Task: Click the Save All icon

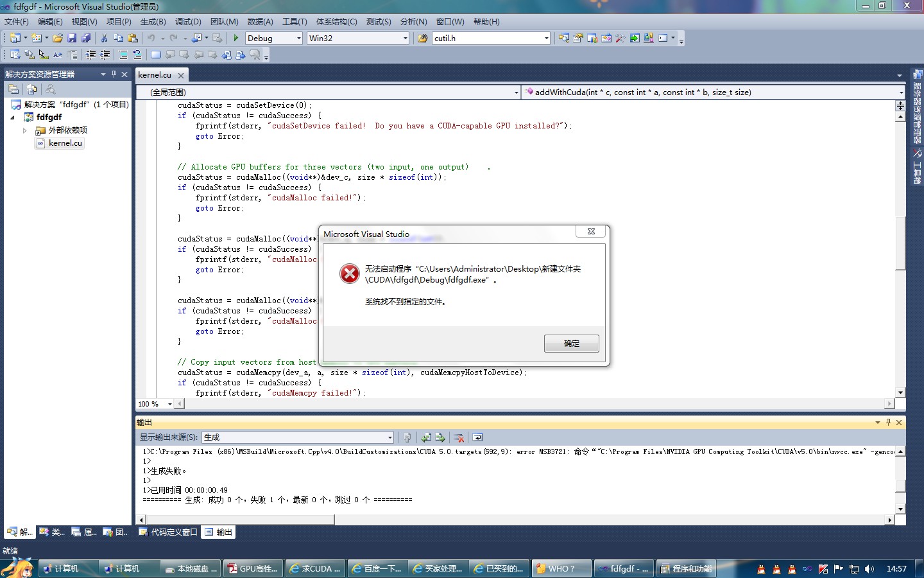Action: pos(86,39)
